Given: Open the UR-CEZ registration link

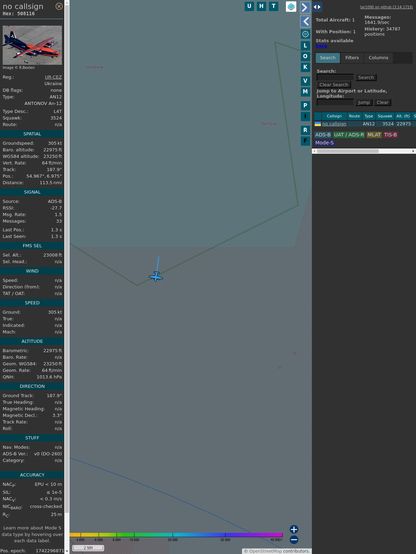Looking at the screenshot, I should point(53,77).
